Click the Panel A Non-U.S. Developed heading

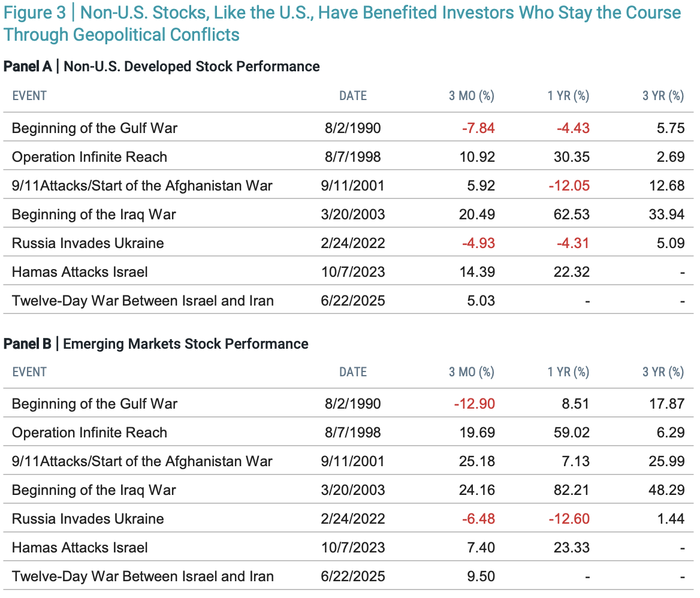(162, 67)
